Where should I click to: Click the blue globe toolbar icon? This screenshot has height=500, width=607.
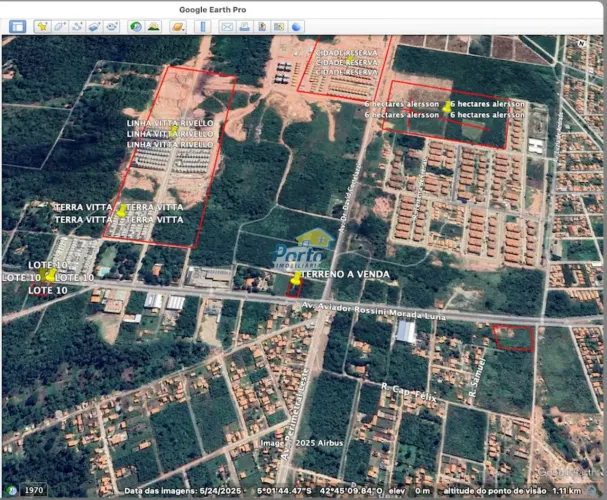(297, 27)
